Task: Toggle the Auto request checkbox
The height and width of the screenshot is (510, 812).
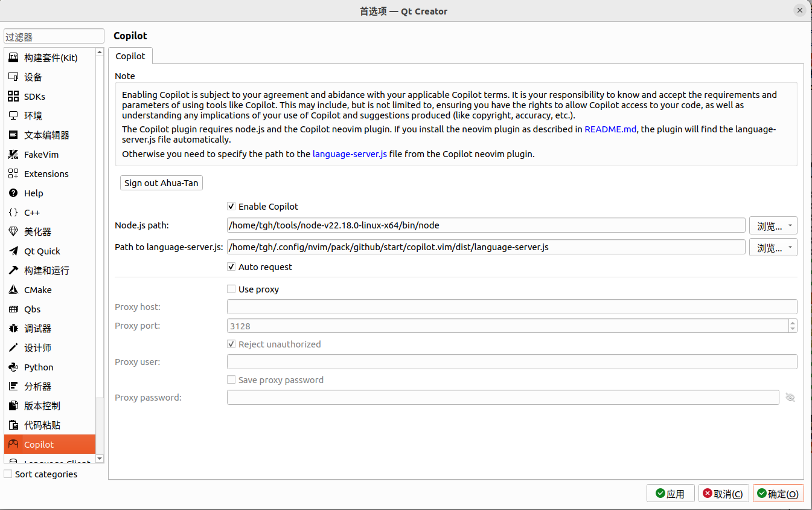Action: pyautogui.click(x=231, y=266)
